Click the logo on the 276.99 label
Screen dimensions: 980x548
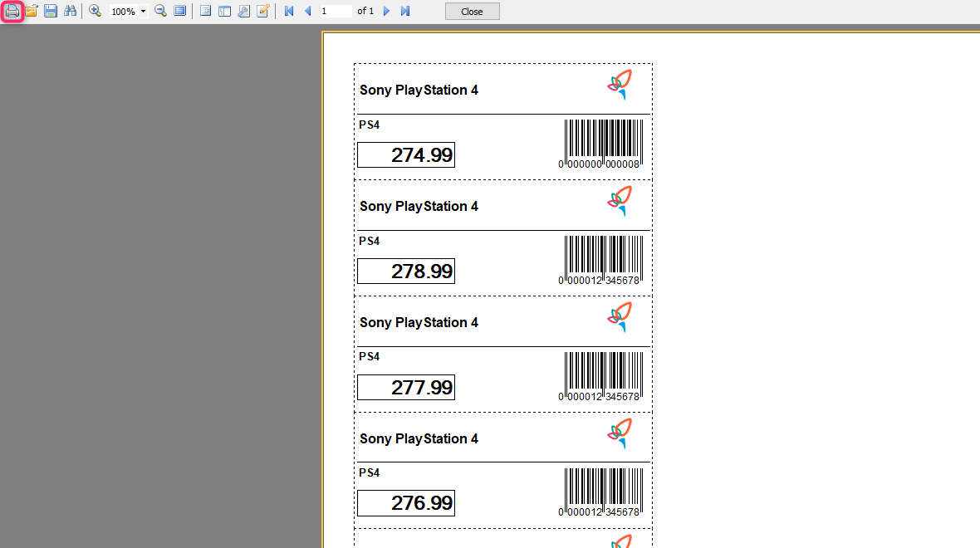(620, 433)
